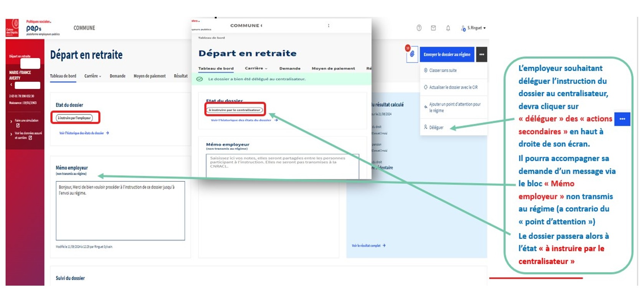The image size is (644, 296).
Task: Open the help question mark icon
Action: tap(419, 28)
